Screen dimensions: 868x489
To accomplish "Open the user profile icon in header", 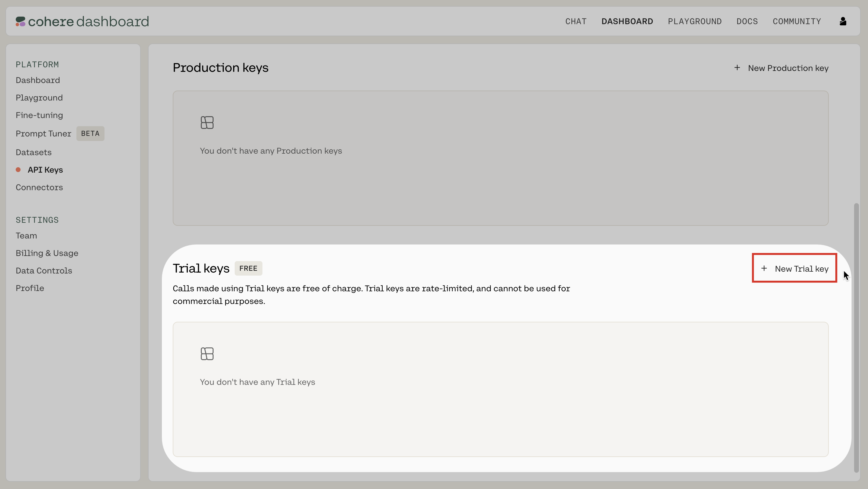I will 843,21.
